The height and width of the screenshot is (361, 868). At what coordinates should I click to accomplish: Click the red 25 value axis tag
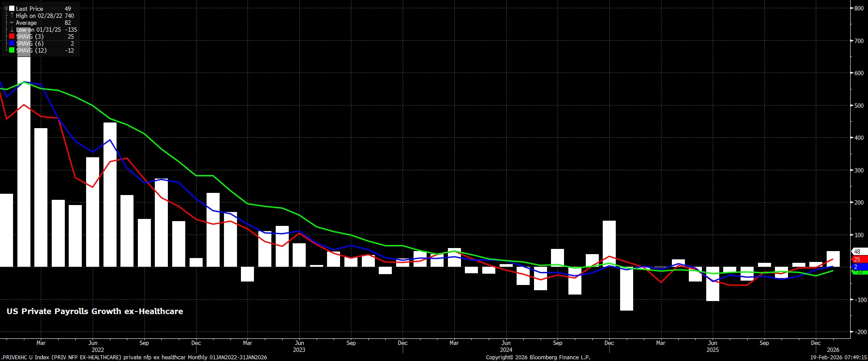[857, 259]
